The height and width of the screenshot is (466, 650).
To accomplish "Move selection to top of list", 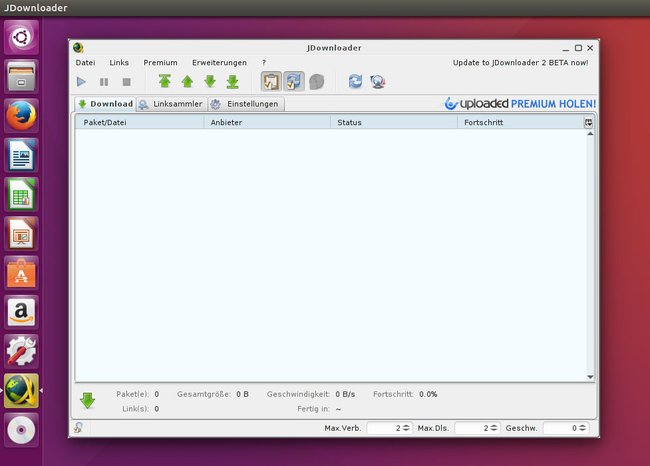I will pyautogui.click(x=165, y=81).
